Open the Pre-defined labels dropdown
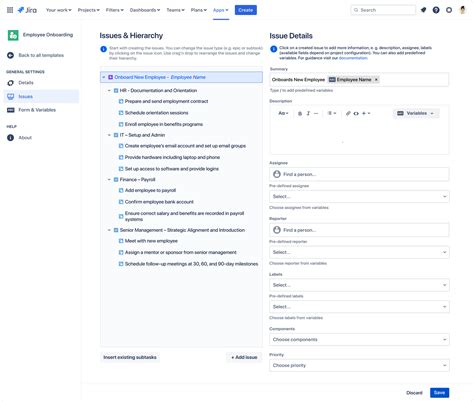The image size is (474, 402). pos(359,307)
